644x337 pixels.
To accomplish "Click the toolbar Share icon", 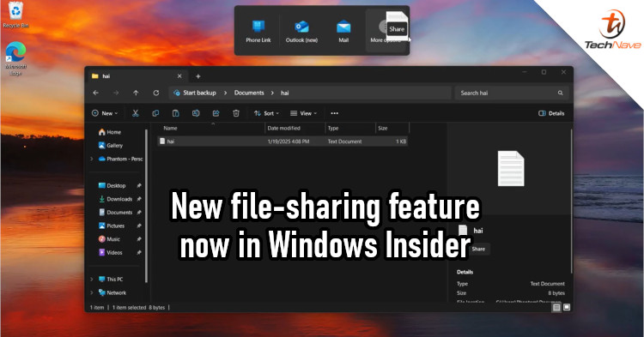I will 216,113.
